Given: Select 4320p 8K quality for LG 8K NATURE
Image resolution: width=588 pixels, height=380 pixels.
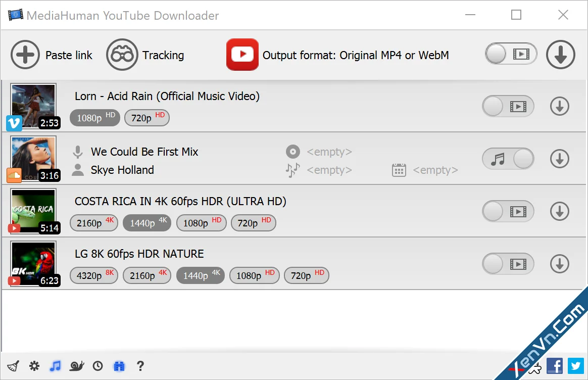Looking at the screenshot, I should point(94,275).
